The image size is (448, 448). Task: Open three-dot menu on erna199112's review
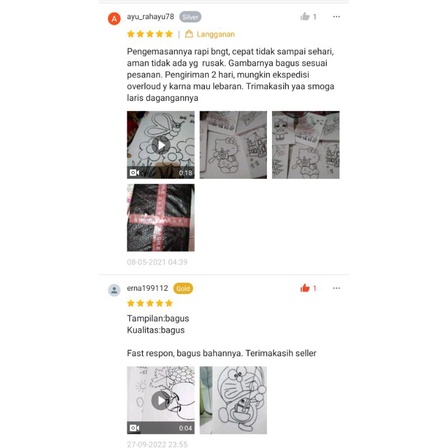(x=336, y=288)
